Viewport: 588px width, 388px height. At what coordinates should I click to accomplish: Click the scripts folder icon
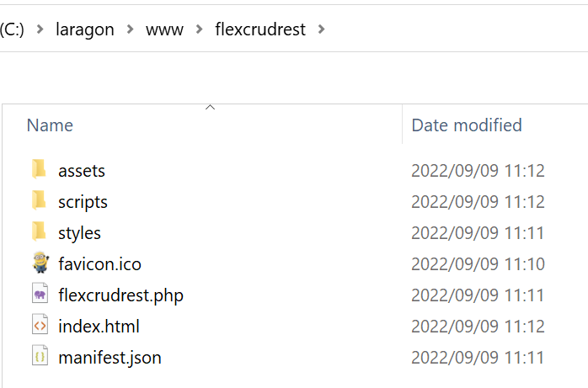point(39,201)
